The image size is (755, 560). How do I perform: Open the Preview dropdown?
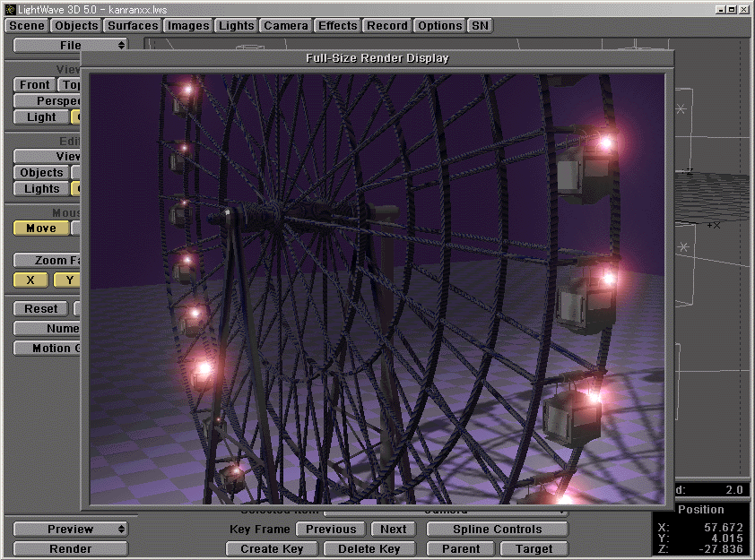pos(70,529)
